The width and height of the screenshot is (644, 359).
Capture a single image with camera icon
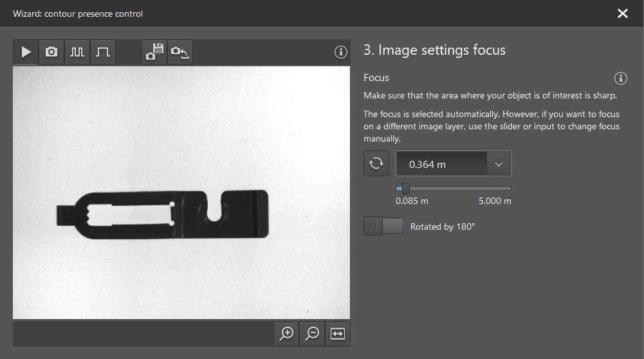(x=51, y=52)
